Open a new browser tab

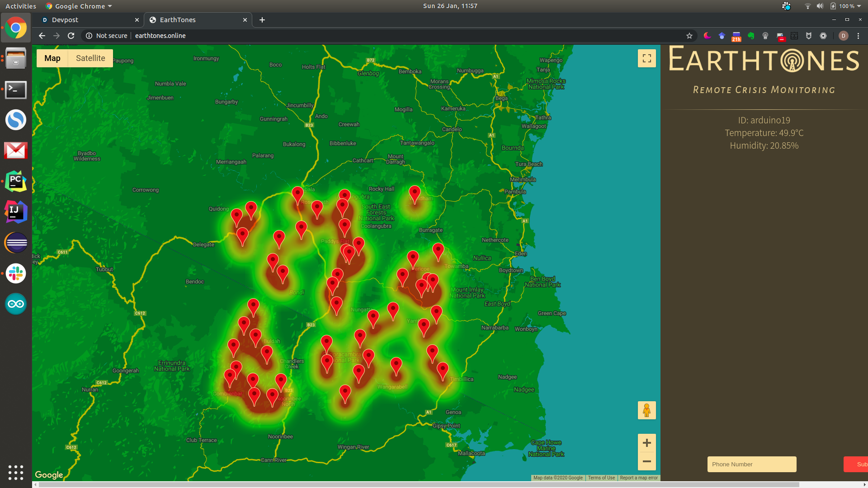262,20
